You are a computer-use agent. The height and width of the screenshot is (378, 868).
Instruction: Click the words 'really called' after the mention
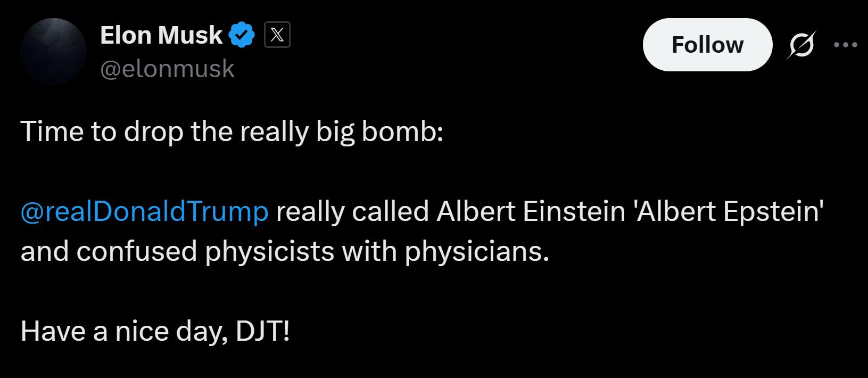(x=353, y=212)
